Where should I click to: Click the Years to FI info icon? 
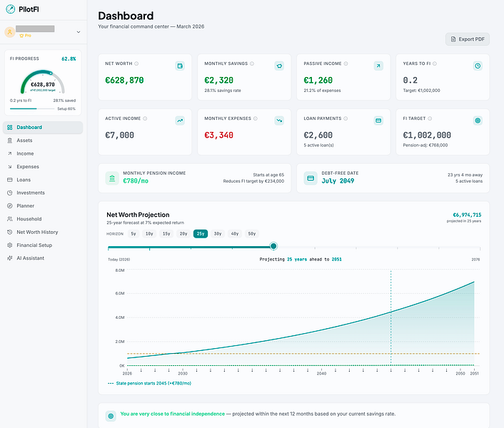[x=435, y=64]
